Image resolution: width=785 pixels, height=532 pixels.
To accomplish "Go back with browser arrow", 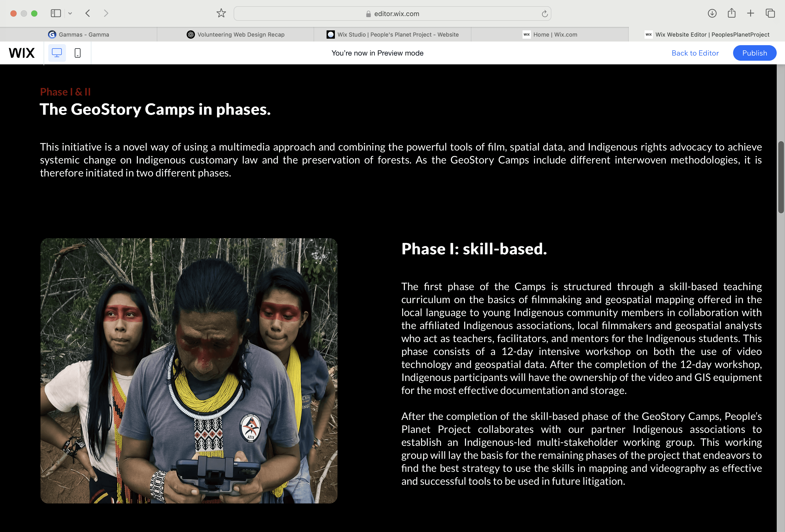I will click(88, 13).
